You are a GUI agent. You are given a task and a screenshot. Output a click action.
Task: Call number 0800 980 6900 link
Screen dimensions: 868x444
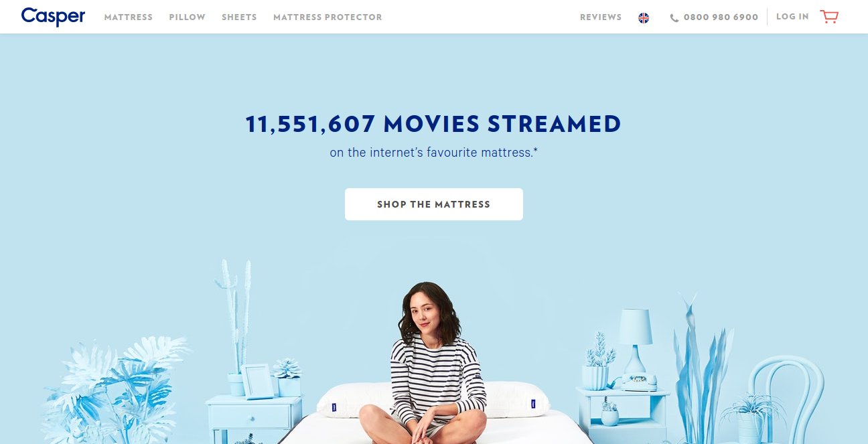(721, 17)
